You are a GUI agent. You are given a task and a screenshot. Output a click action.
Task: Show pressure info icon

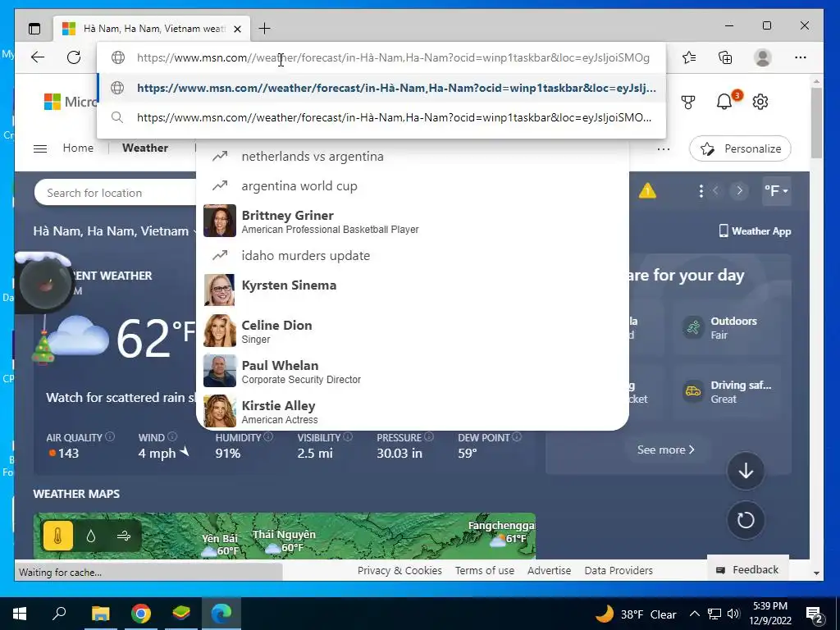click(x=429, y=436)
